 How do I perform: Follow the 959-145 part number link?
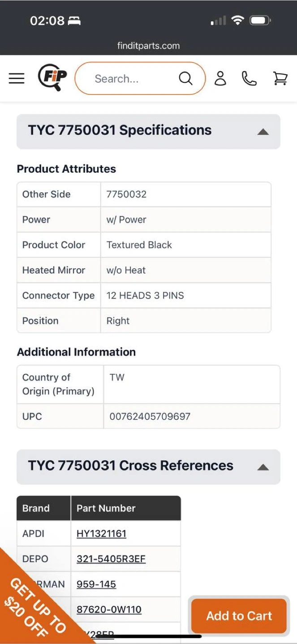96,584
